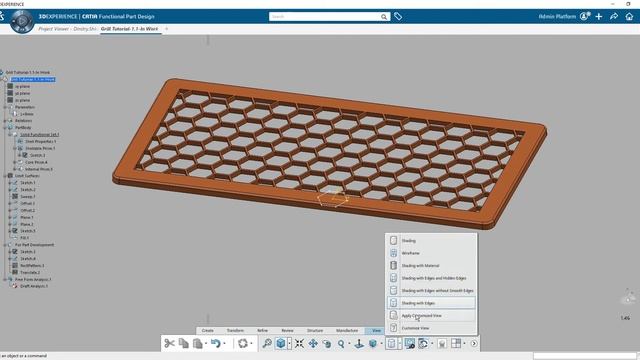The image size is (640, 360).
Task: Click the Undo arrow icon
Action: point(216,343)
